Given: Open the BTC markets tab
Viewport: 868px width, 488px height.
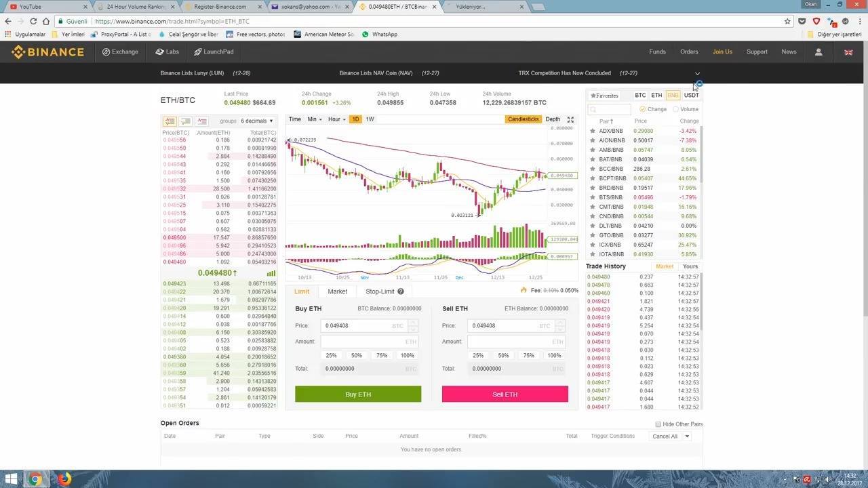Looking at the screenshot, I should [640, 96].
